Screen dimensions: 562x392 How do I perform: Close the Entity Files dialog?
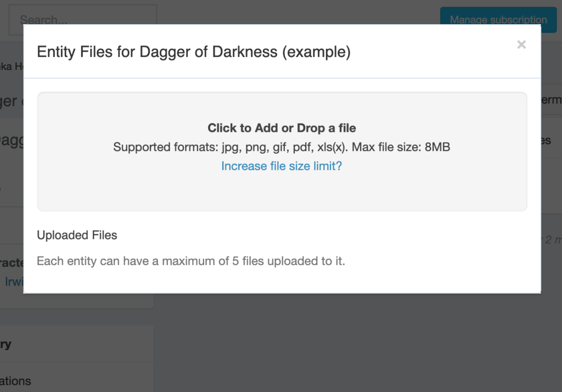[521, 45]
